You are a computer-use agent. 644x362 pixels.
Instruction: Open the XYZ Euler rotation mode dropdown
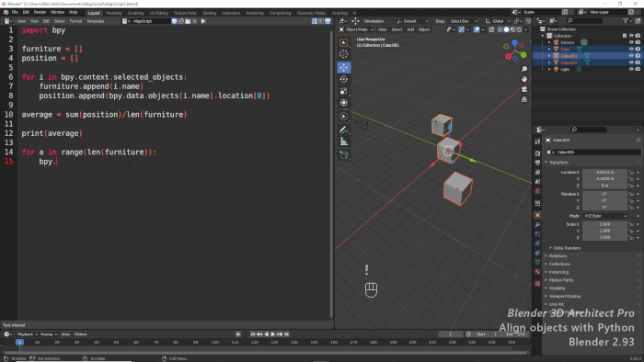tap(605, 216)
